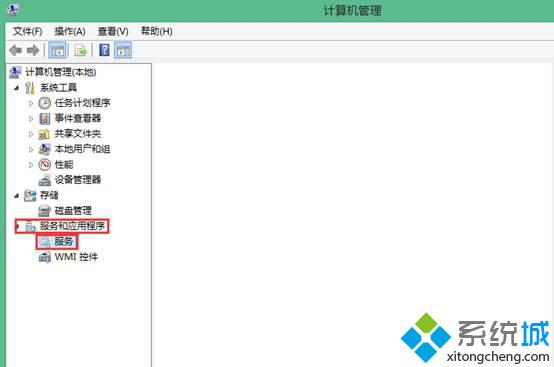This screenshot has height=367, width=554.
Task: Expand the 事件查看器 node arrow
Action: [x=31, y=119]
